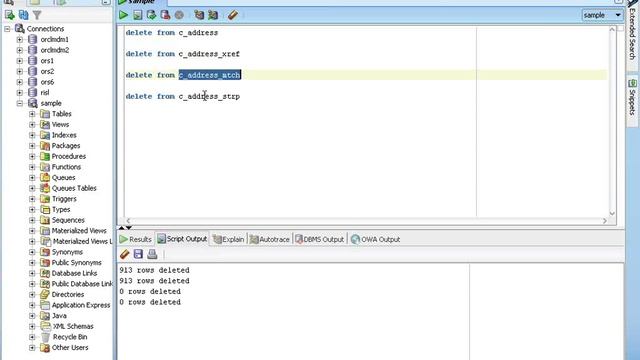Select the Application Express folder
Screen dimensions: 640x360
pyautogui.click(x=81, y=305)
